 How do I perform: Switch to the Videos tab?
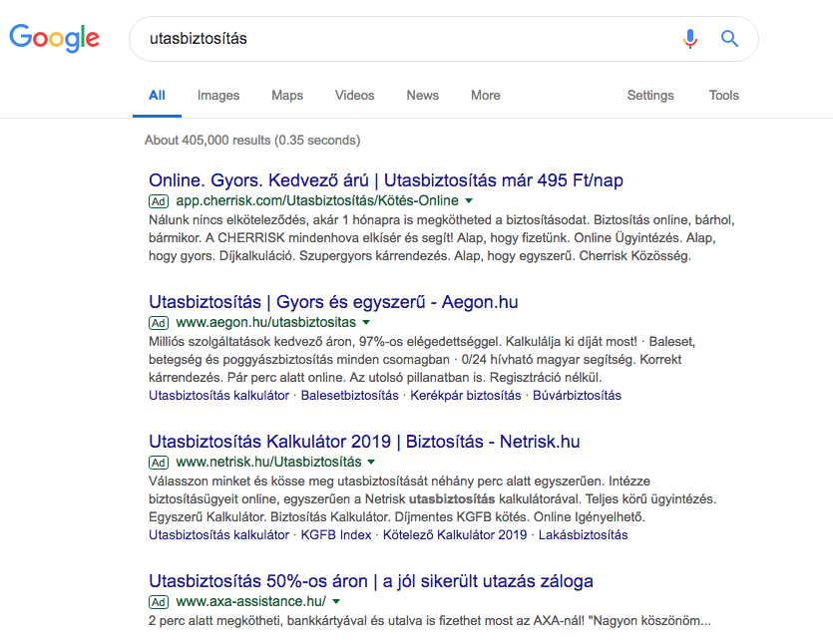click(x=354, y=95)
